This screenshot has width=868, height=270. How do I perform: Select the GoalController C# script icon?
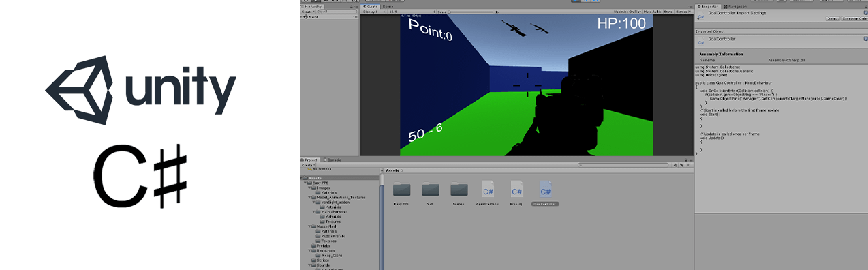click(x=545, y=190)
